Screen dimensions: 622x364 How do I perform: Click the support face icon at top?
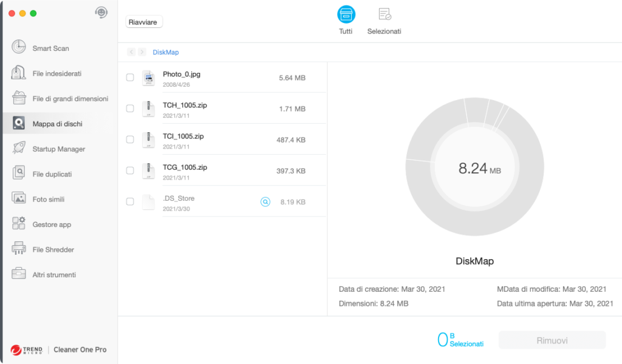pyautogui.click(x=101, y=13)
